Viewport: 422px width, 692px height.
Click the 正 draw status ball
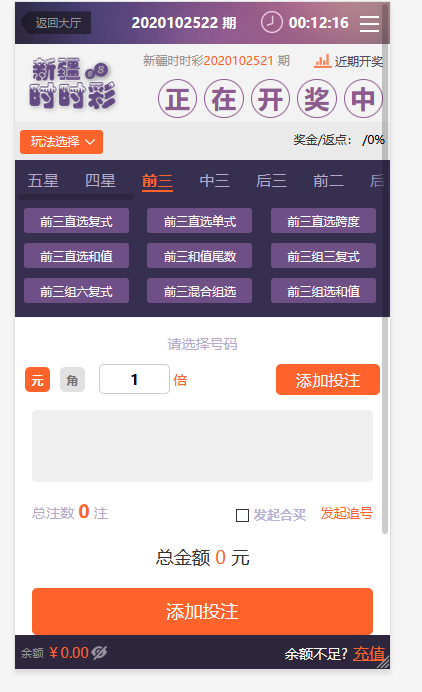coord(177,98)
